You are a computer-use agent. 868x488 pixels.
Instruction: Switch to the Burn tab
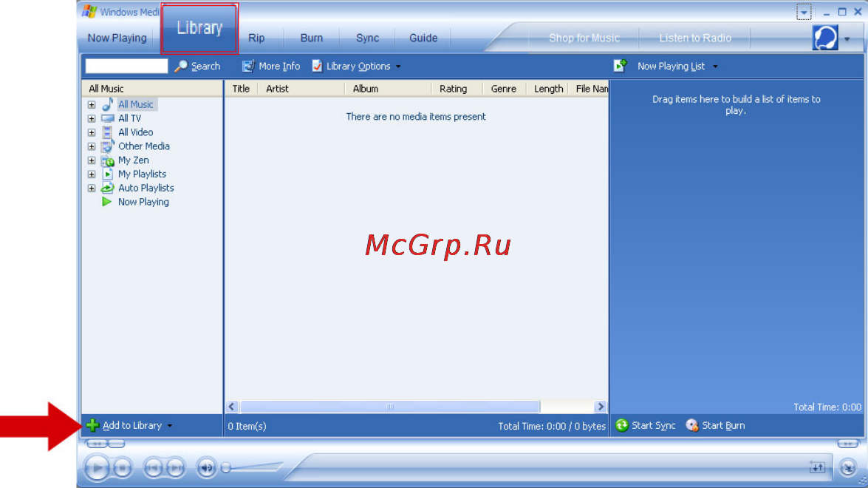point(312,38)
